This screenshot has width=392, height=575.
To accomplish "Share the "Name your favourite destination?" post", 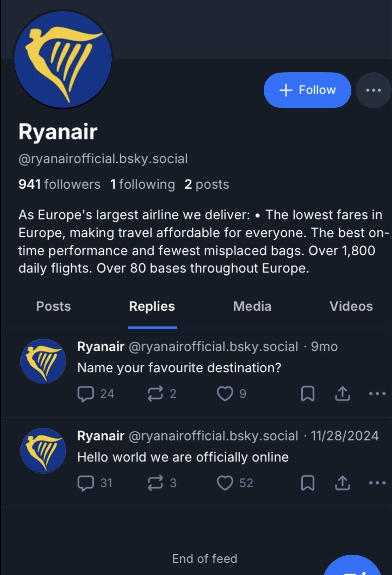I will click(x=342, y=394).
